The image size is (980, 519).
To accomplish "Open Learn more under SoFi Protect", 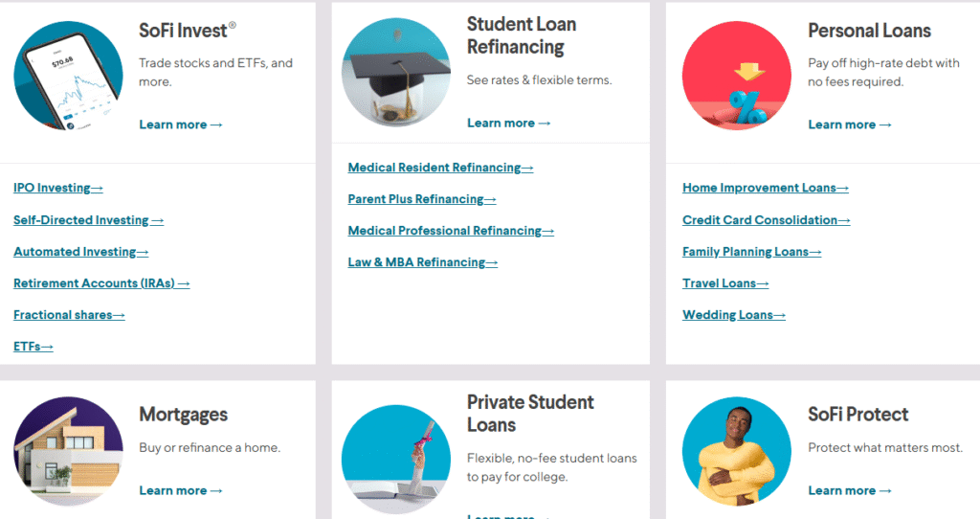I will tap(850, 491).
